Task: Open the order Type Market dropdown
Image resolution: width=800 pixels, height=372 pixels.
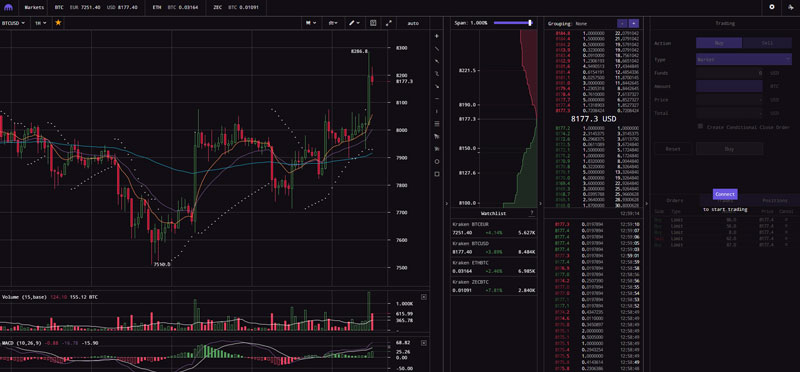Action: 743,60
